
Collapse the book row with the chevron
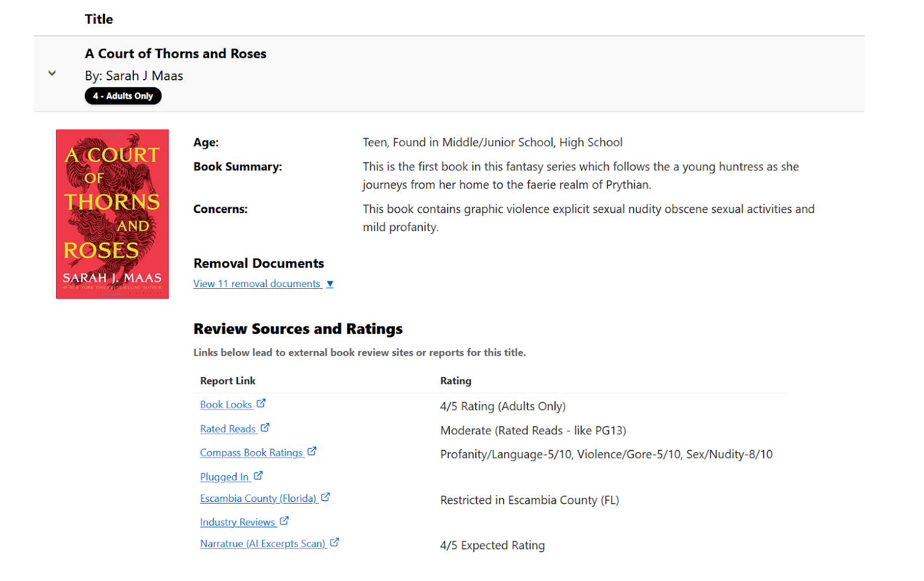click(52, 73)
